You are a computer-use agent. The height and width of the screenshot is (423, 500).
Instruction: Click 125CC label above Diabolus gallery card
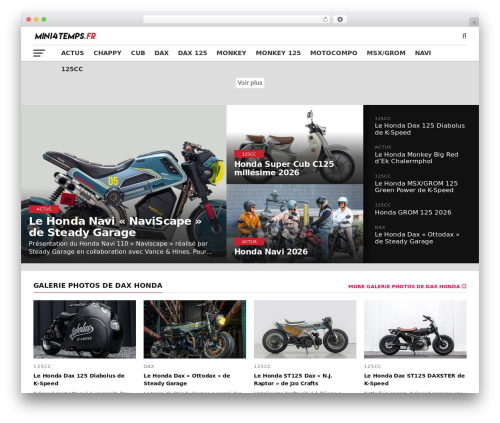tap(42, 366)
